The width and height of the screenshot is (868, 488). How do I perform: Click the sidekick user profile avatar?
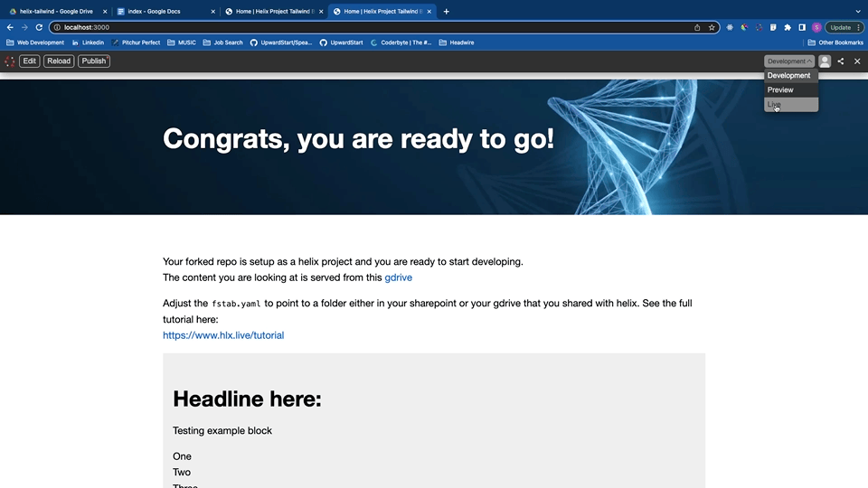825,61
